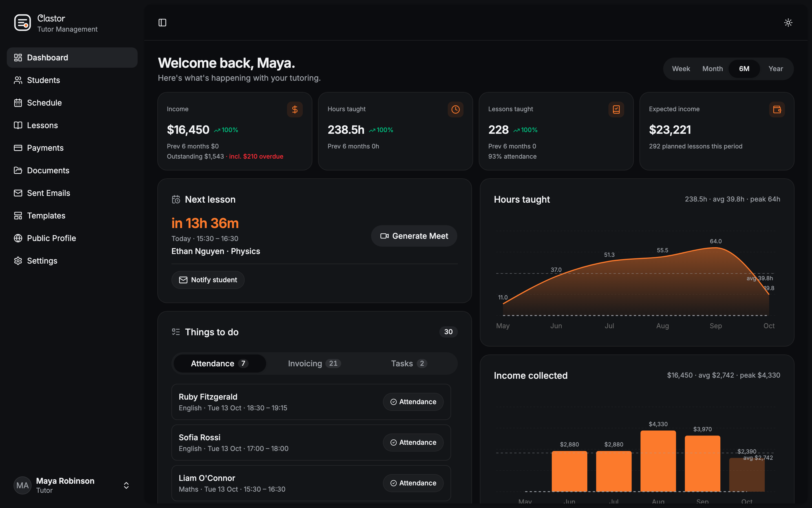Click 'Ethan Nguyen · Physics' lesson text
The image size is (812, 508).
tap(216, 251)
